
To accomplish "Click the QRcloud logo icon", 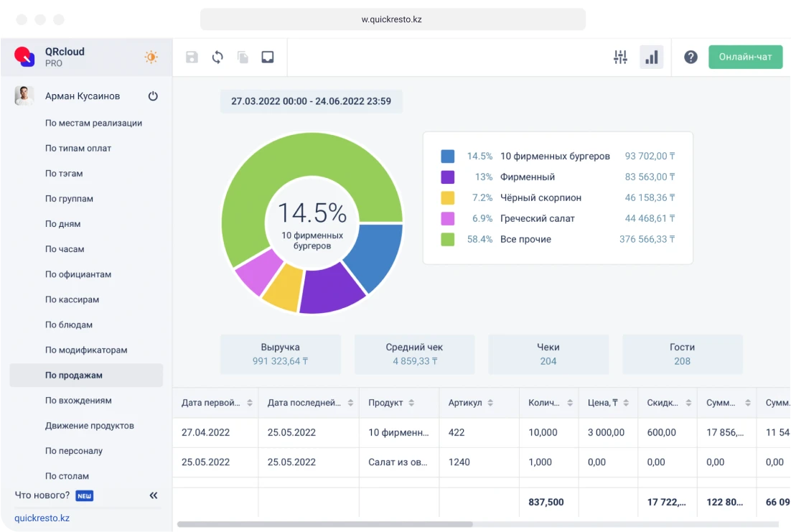I will click(24, 57).
